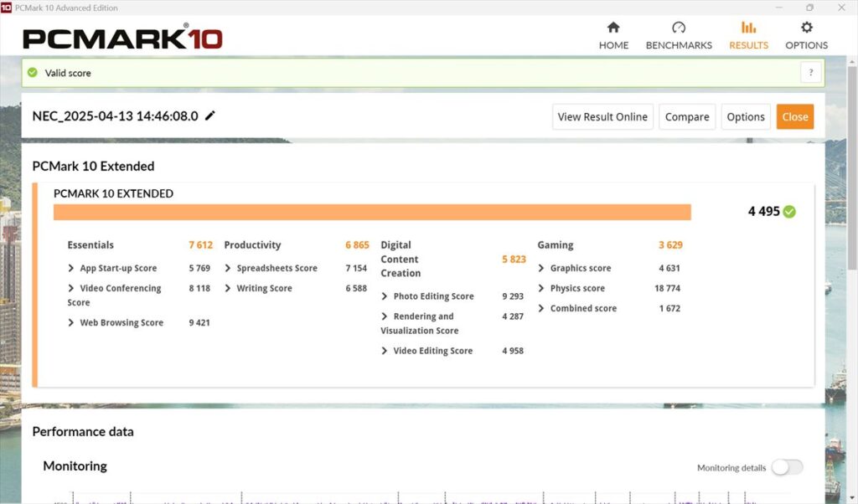Click the vertical scrollbar thumb
The width and height of the screenshot is (858, 504).
coord(852,167)
